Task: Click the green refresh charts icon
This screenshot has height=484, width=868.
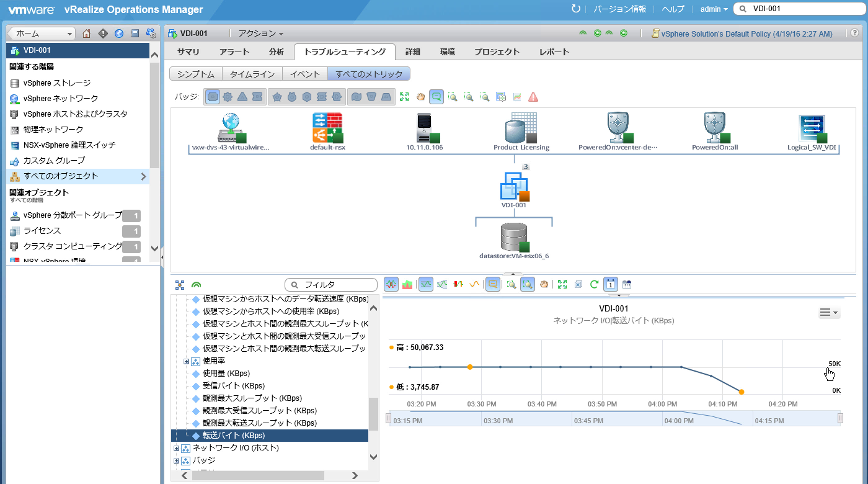Action: pyautogui.click(x=594, y=284)
